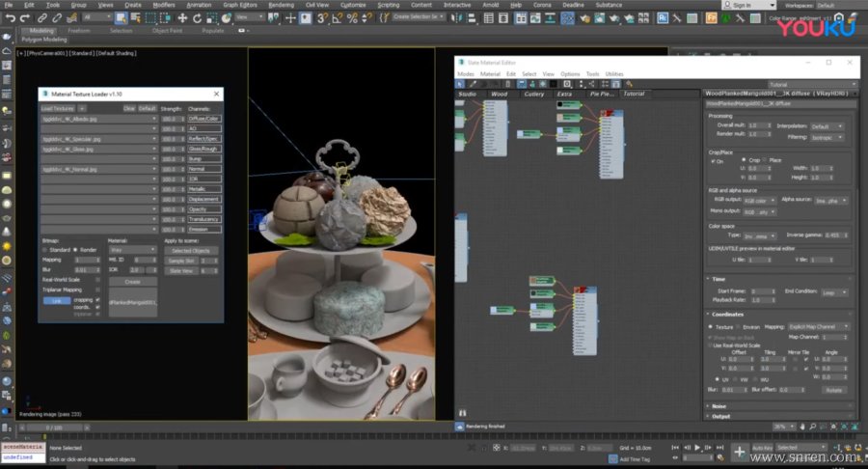Switch to the Cutlery tab in material editor
The height and width of the screenshot is (469, 868).
533,94
